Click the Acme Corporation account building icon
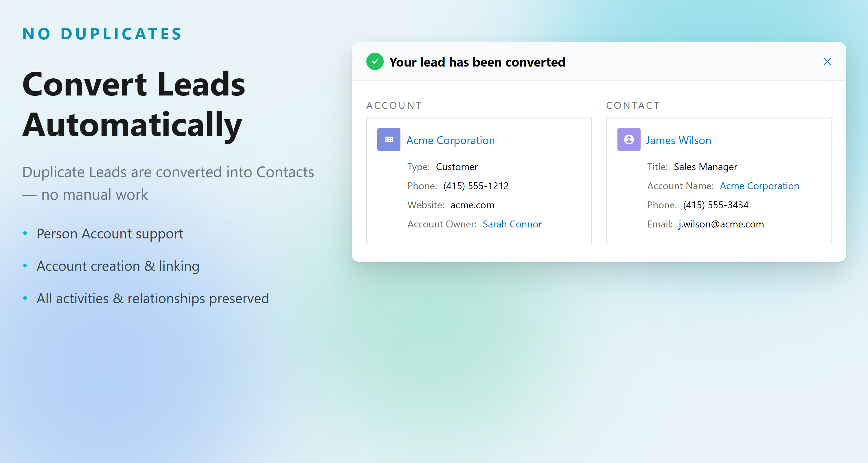 tap(389, 139)
